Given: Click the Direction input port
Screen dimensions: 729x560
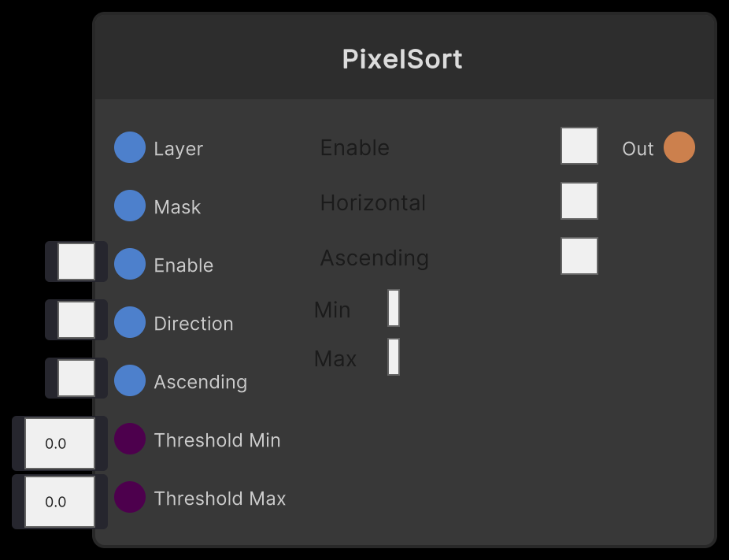Looking at the screenshot, I should point(129,323).
